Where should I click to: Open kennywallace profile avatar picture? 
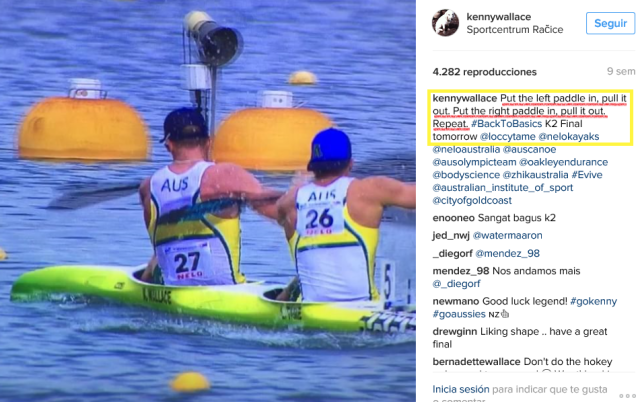coord(445,23)
